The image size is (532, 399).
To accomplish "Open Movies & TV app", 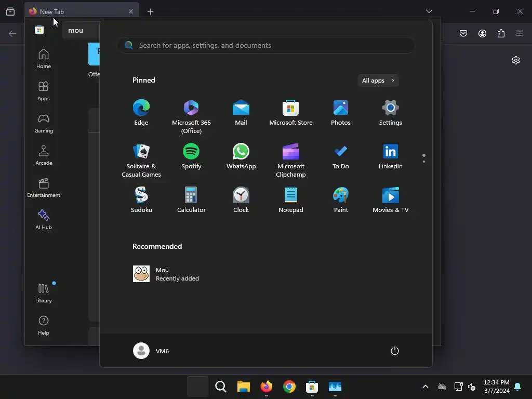I will [391, 200].
